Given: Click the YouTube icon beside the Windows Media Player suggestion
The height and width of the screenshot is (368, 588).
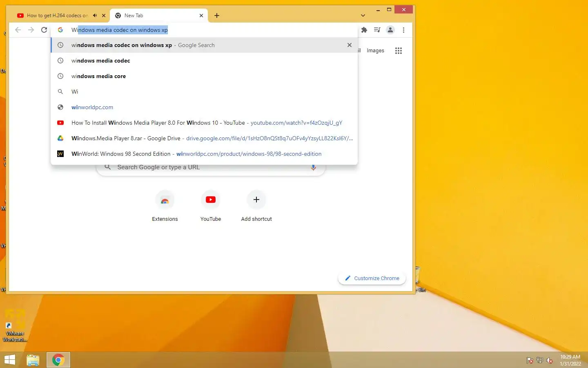Looking at the screenshot, I should (x=60, y=123).
